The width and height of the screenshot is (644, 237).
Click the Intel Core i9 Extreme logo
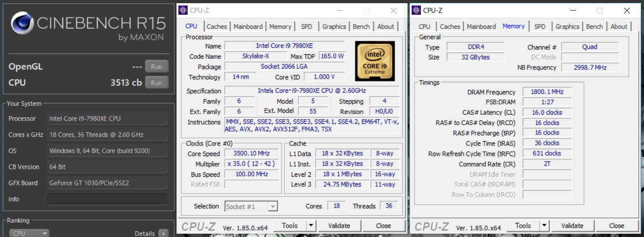375,60
